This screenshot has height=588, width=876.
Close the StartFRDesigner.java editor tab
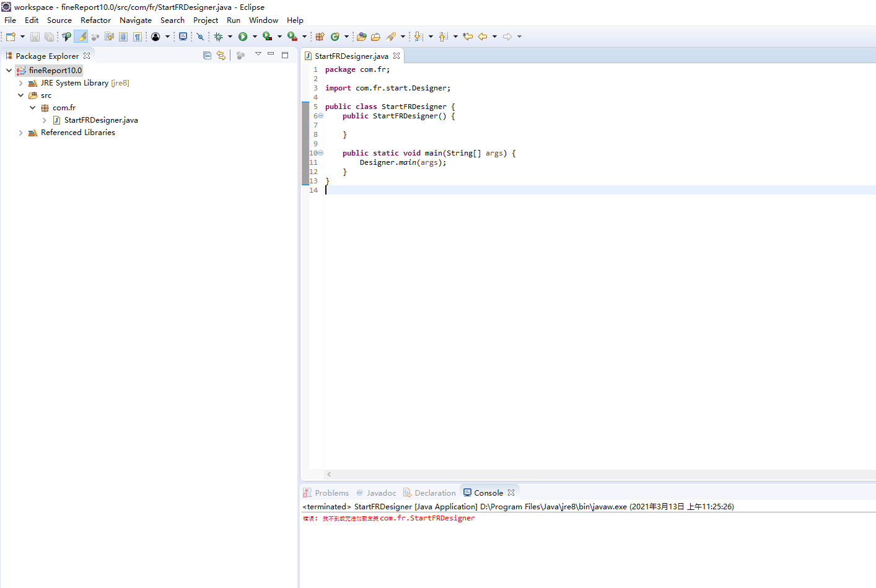(396, 56)
